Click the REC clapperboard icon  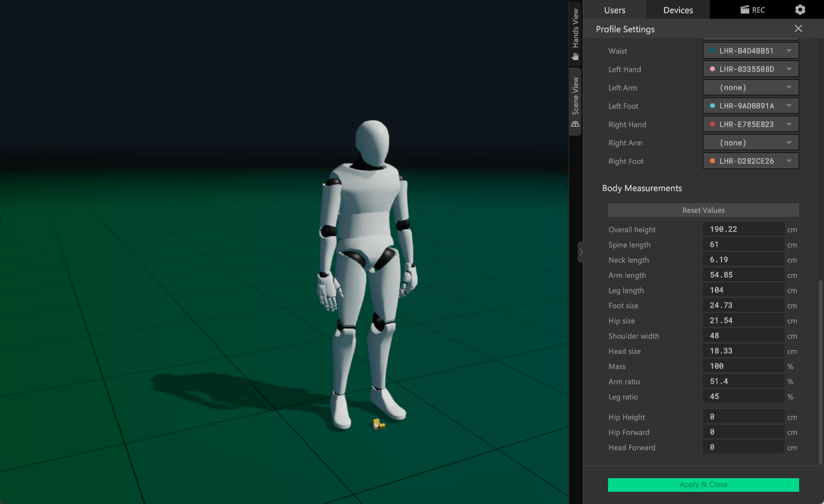coord(745,10)
